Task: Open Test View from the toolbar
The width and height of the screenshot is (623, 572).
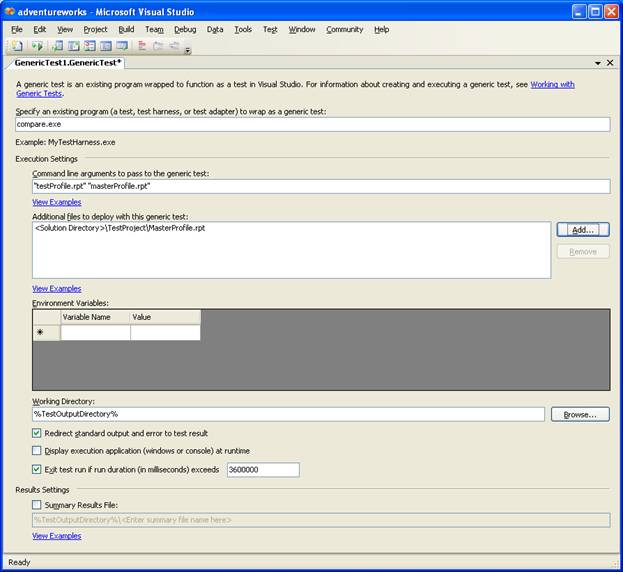Action: tap(58, 46)
